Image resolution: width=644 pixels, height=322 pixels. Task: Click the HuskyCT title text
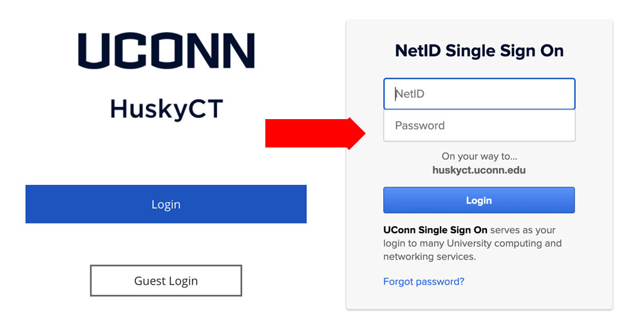click(166, 109)
